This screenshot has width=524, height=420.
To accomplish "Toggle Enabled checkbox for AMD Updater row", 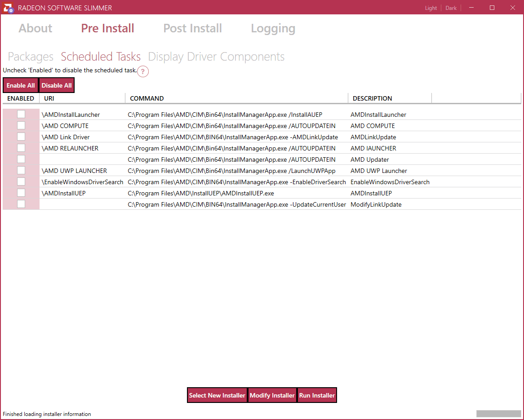I will [21, 159].
